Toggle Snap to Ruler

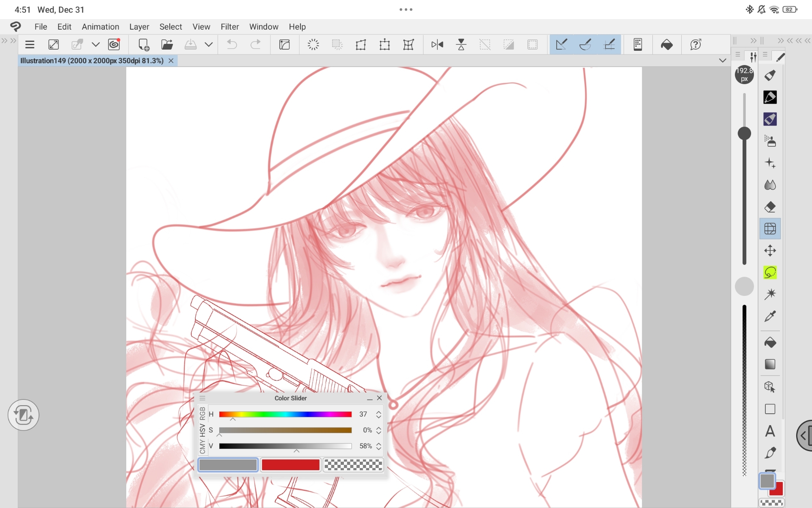[x=561, y=45]
